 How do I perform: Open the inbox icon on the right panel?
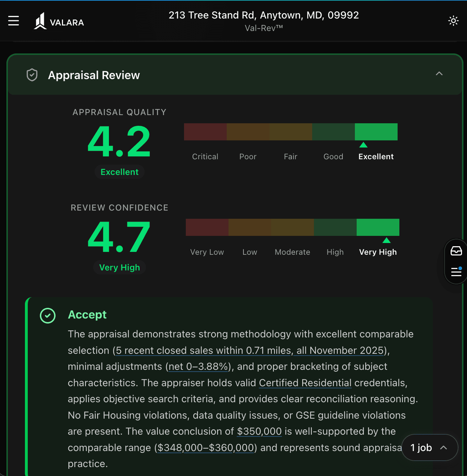(457, 251)
